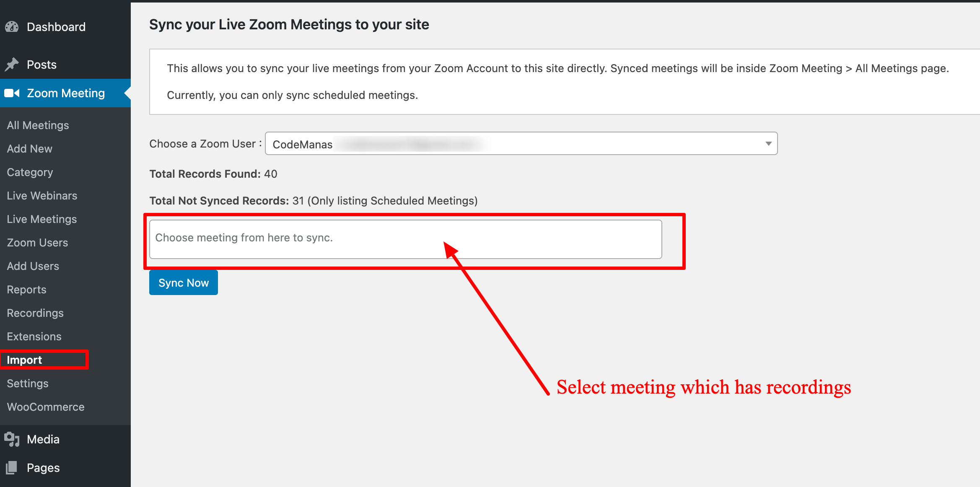Select the Import menu item
This screenshot has width=980, height=487.
coord(24,360)
